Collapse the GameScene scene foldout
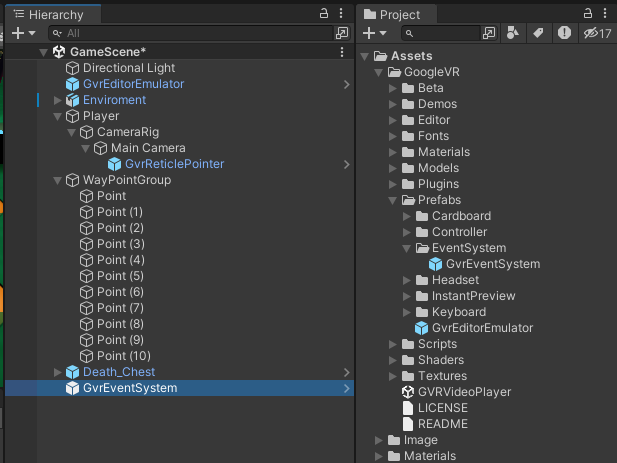 pos(43,52)
